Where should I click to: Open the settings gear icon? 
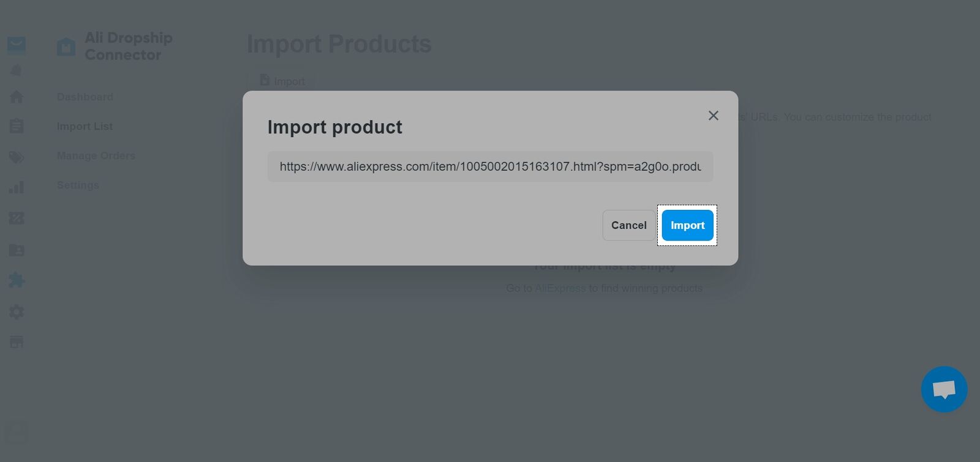coord(16,311)
